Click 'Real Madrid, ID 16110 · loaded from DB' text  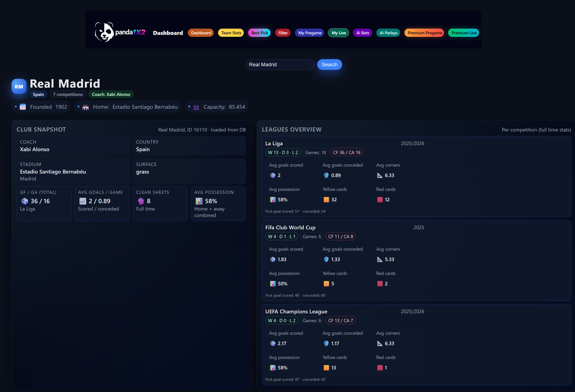coord(202,130)
